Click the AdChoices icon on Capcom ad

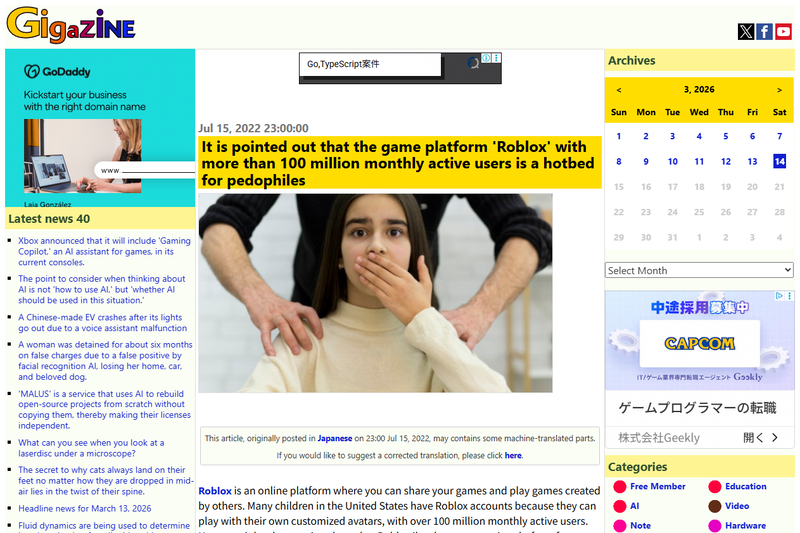click(779, 296)
